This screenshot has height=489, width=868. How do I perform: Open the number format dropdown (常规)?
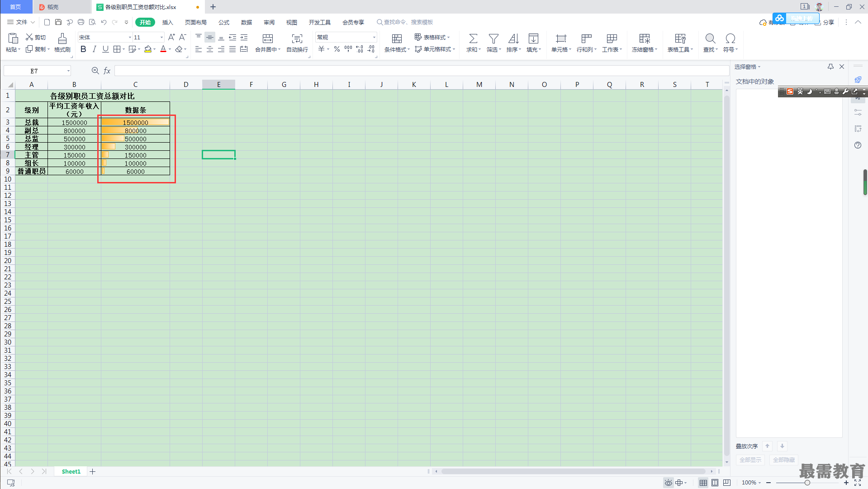coord(374,37)
